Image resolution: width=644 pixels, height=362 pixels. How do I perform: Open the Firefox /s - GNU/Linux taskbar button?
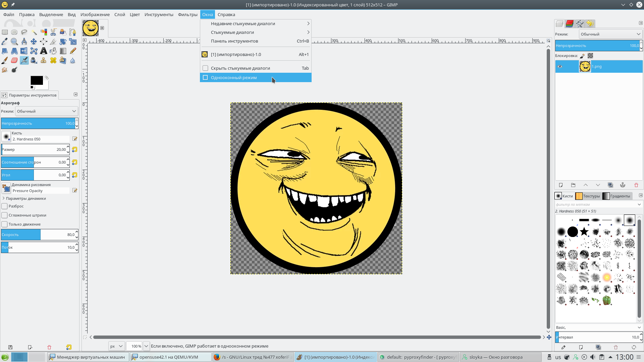click(253, 357)
